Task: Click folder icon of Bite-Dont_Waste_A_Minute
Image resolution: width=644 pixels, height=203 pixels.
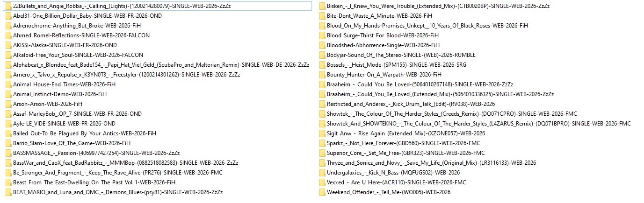Action: coord(322,16)
